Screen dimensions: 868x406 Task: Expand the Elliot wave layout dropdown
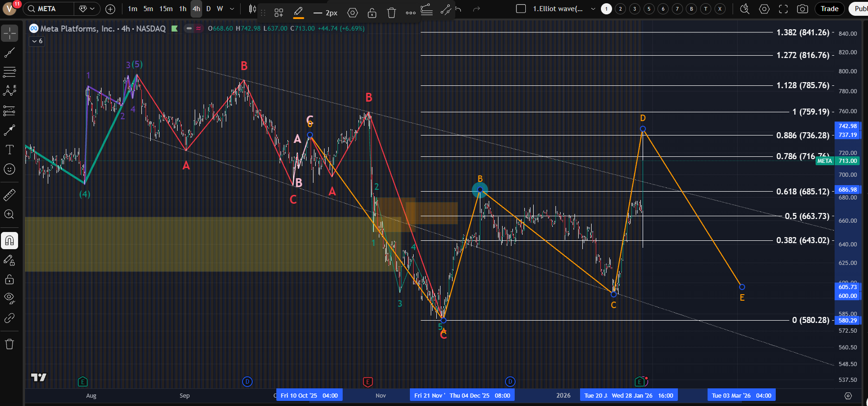pyautogui.click(x=593, y=9)
